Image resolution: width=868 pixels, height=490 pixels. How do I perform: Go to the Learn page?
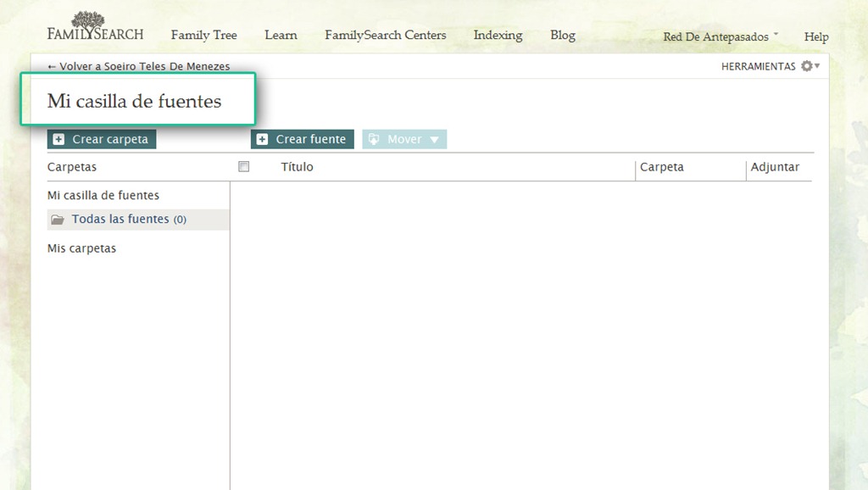(281, 35)
